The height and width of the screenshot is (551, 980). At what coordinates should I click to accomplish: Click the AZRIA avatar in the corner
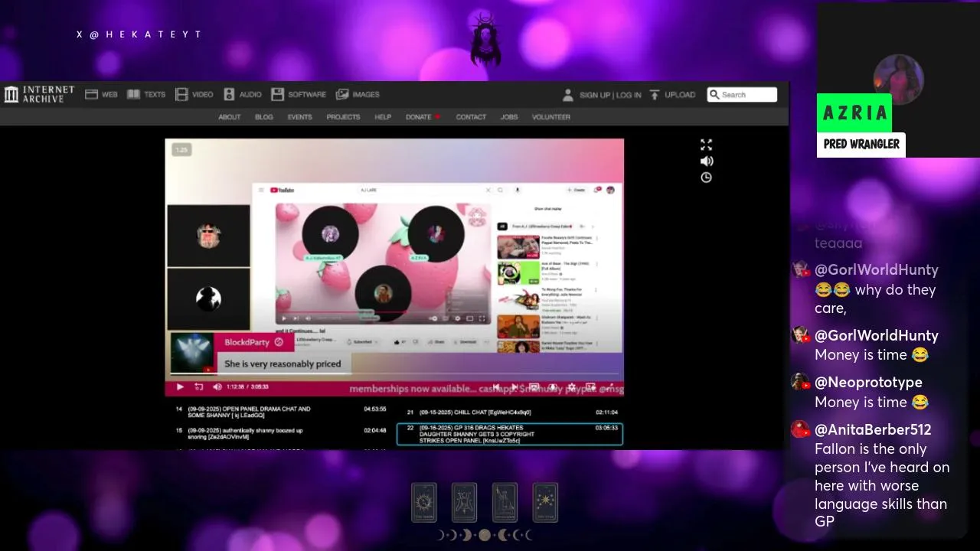[x=898, y=79]
